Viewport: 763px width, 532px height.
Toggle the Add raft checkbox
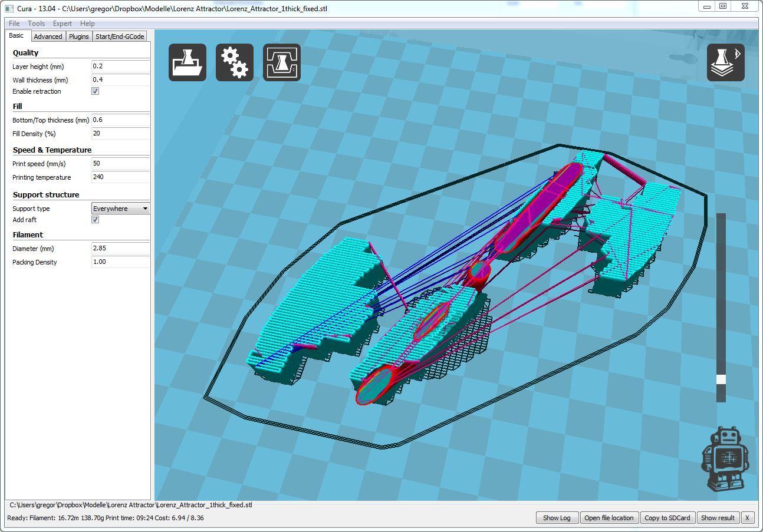(x=96, y=220)
